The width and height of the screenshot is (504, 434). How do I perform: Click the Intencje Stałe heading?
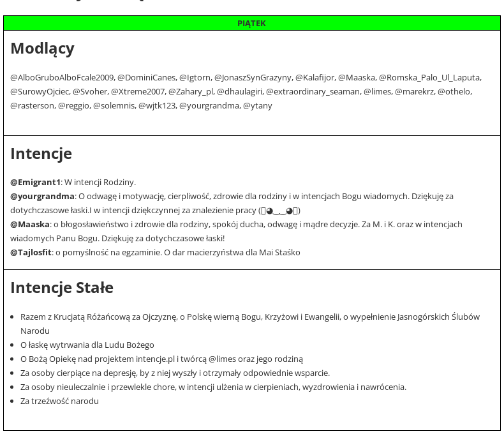[62, 288]
